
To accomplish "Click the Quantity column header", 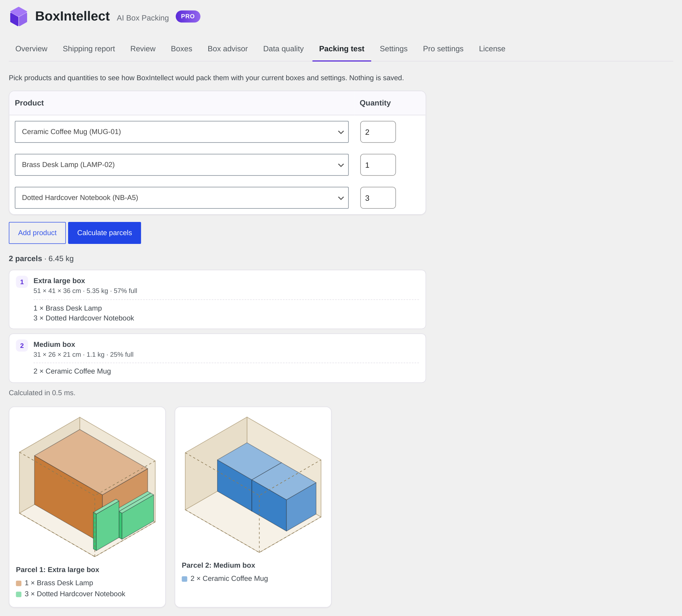I will click(375, 103).
